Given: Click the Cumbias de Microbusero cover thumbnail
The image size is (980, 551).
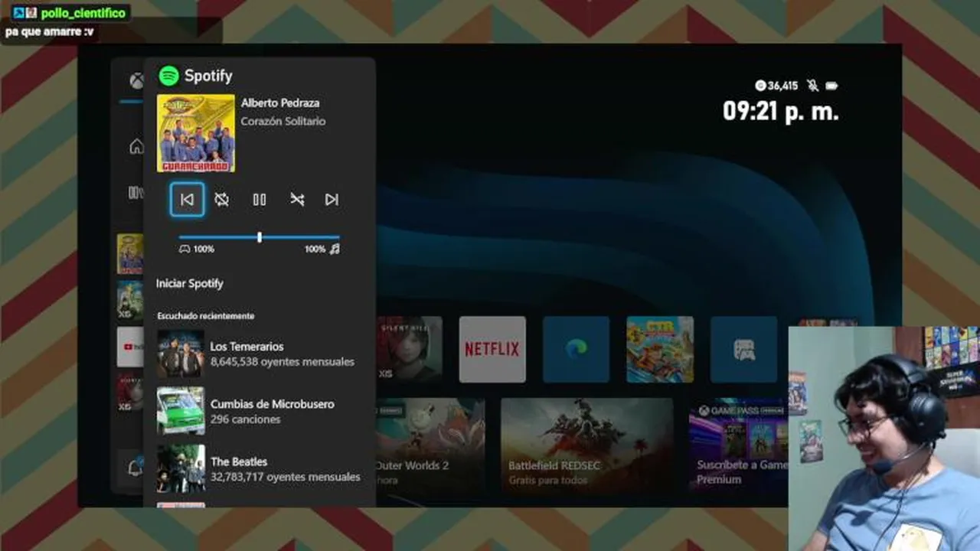Looking at the screenshot, I should [x=181, y=411].
